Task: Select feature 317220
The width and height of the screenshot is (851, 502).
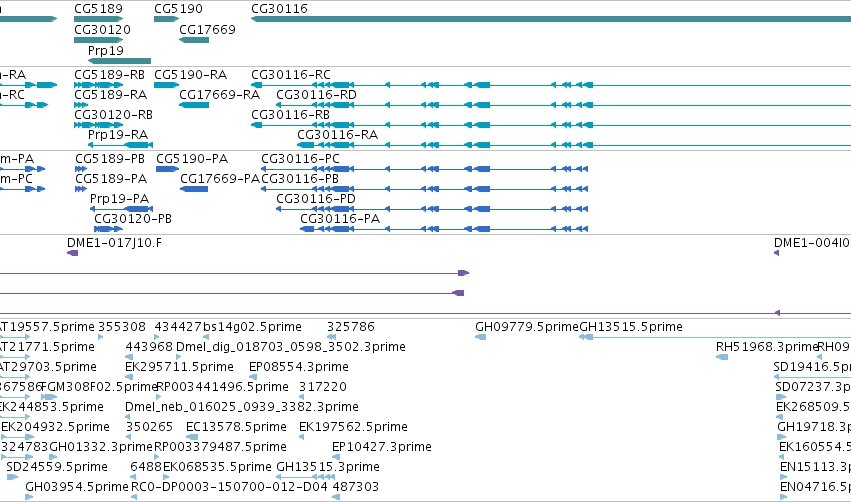Action: coord(323,386)
